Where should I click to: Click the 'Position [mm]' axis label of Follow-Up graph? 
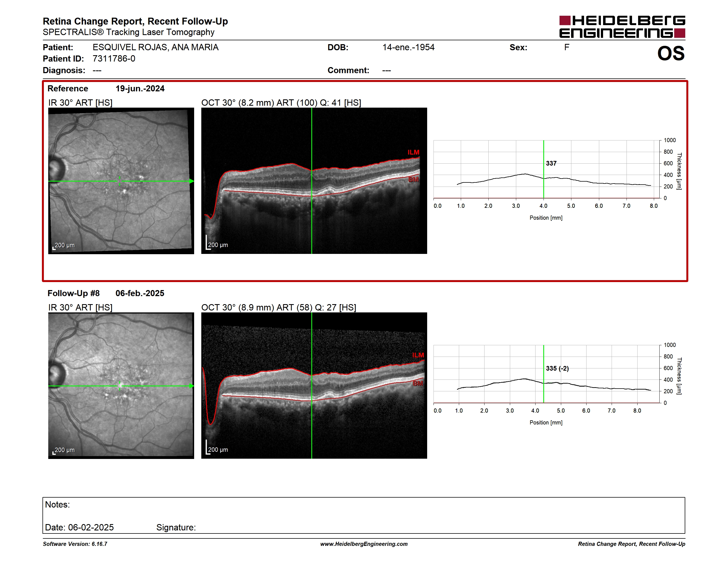[x=546, y=423]
